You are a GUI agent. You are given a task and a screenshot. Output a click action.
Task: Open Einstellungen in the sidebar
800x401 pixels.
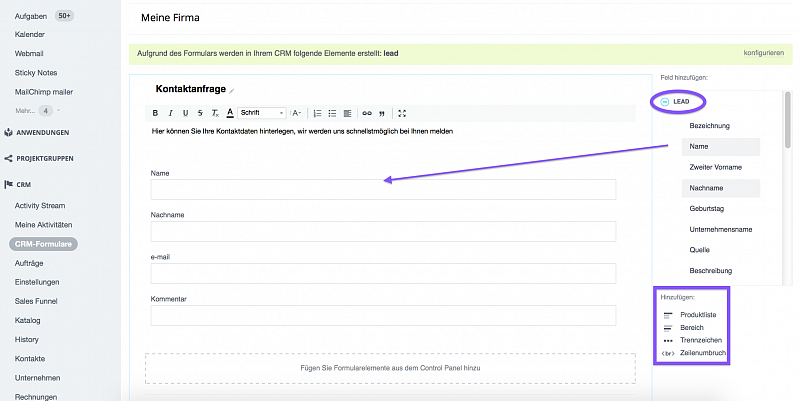click(37, 282)
